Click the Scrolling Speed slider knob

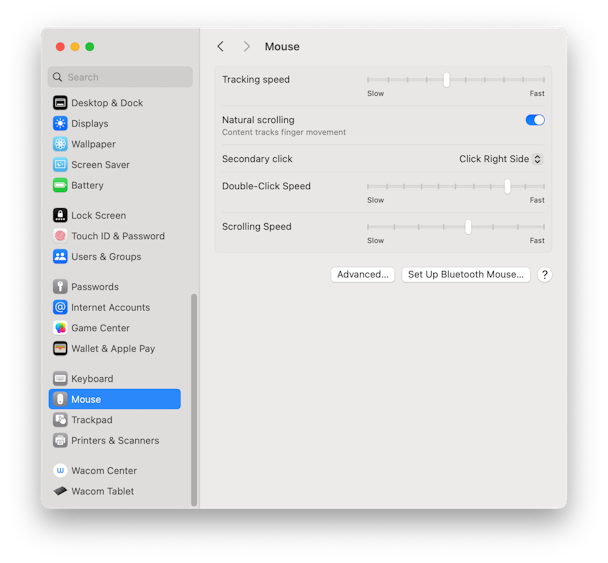(468, 227)
